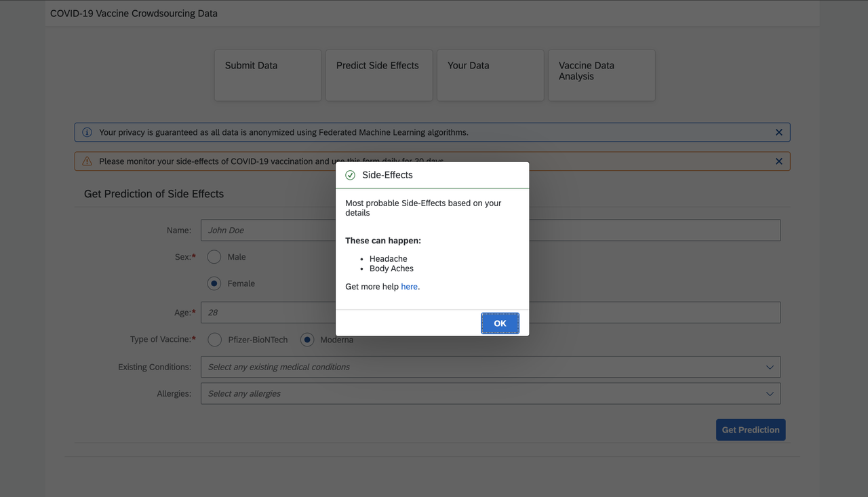Image resolution: width=868 pixels, height=497 pixels.
Task: Click the green checkmark icon in Side-Effects dialog
Action: tap(350, 174)
